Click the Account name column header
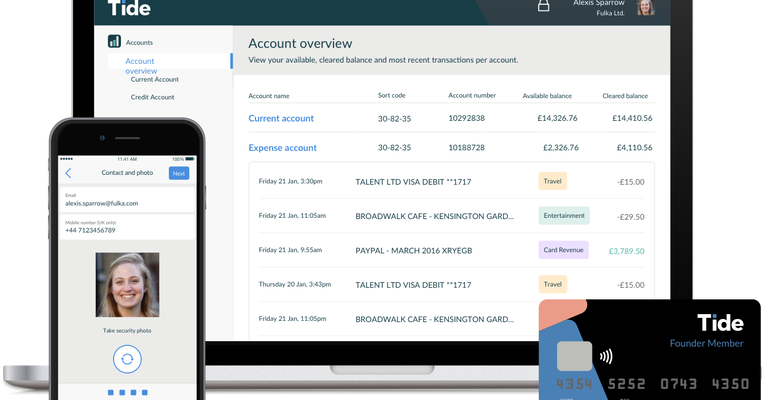Screen dimensions: 764x400 [269, 96]
